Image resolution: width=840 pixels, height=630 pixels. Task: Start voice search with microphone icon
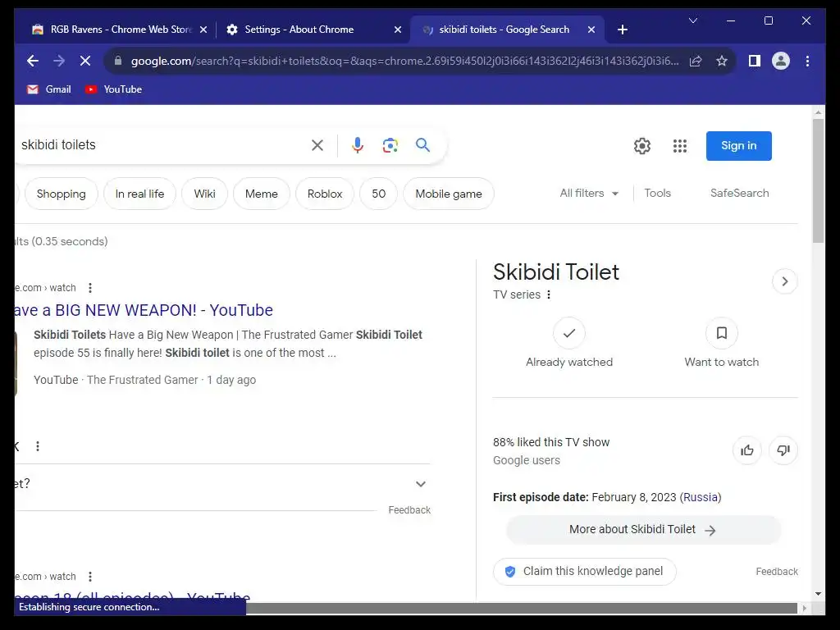pyautogui.click(x=358, y=145)
